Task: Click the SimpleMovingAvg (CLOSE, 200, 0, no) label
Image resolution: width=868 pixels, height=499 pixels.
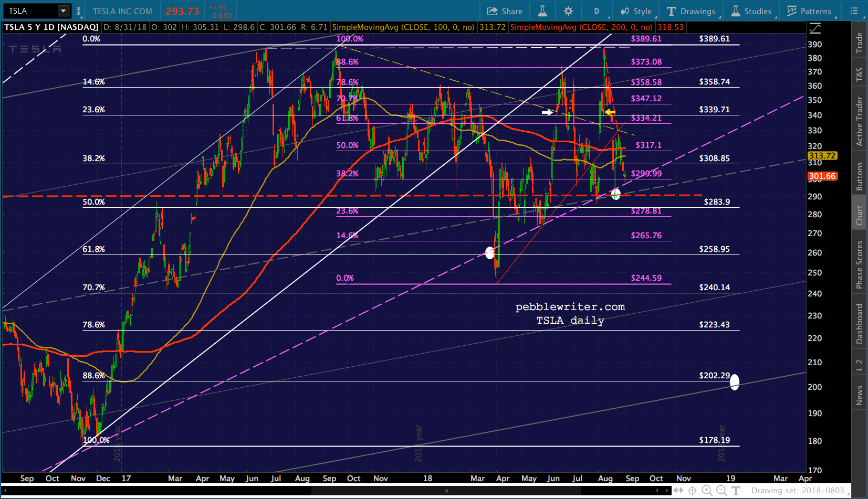Action: [581, 27]
